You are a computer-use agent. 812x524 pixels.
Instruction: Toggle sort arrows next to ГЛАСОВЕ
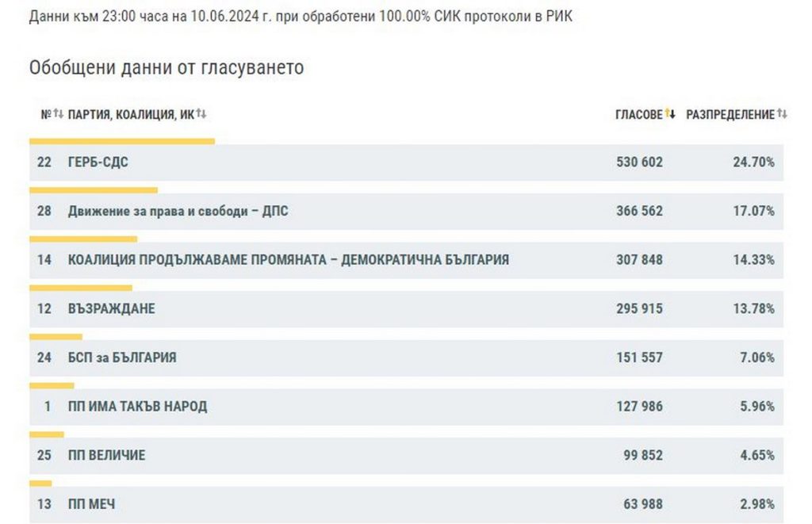[x=670, y=114]
